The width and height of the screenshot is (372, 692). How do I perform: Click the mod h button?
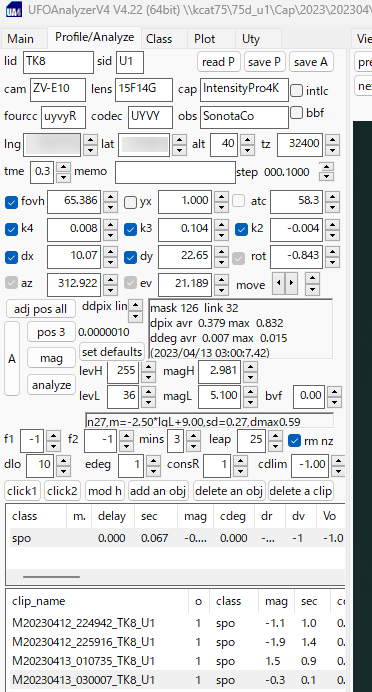105,491
